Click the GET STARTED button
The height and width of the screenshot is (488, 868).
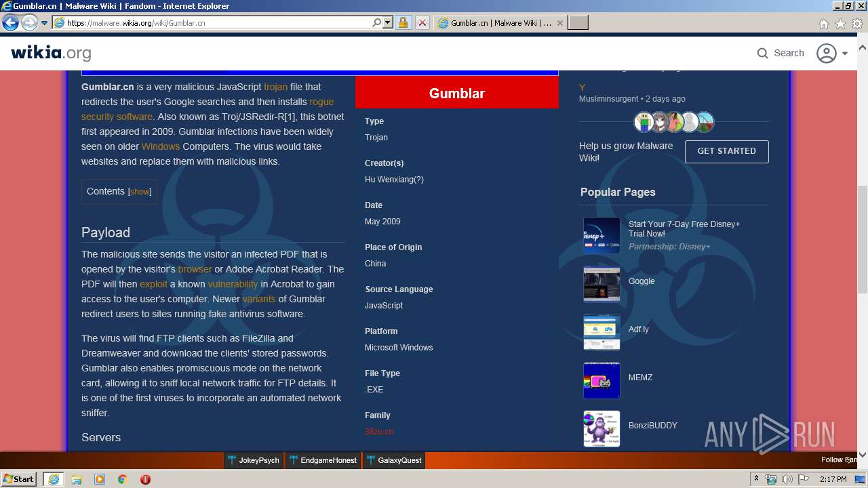point(726,151)
